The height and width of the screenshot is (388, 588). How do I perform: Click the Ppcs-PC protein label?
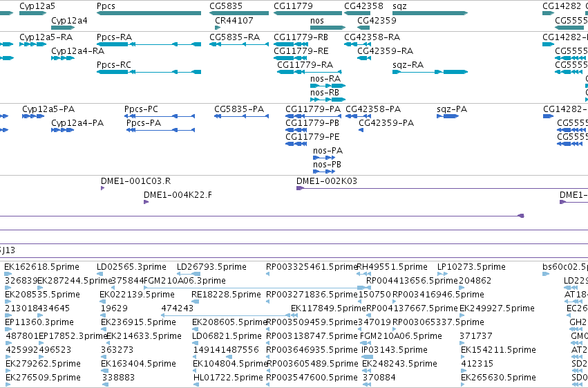141,109
